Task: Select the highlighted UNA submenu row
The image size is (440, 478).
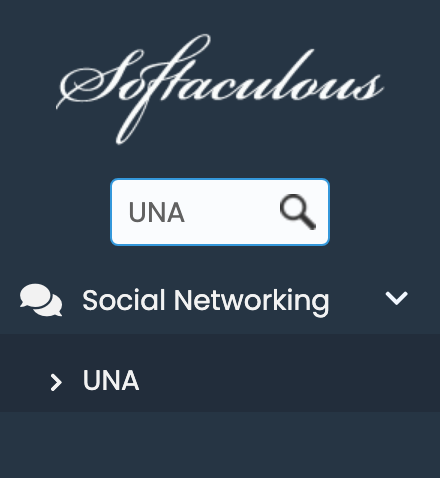Action: 220,373
